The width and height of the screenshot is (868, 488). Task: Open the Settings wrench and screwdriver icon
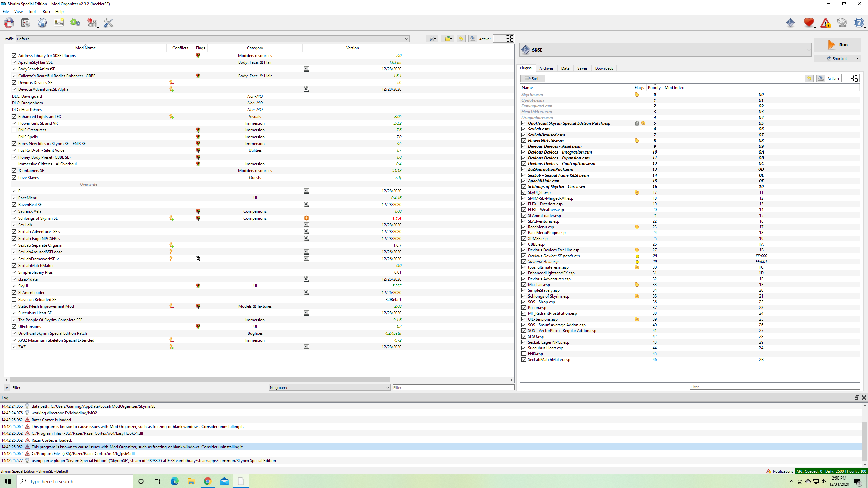pyautogui.click(x=108, y=23)
